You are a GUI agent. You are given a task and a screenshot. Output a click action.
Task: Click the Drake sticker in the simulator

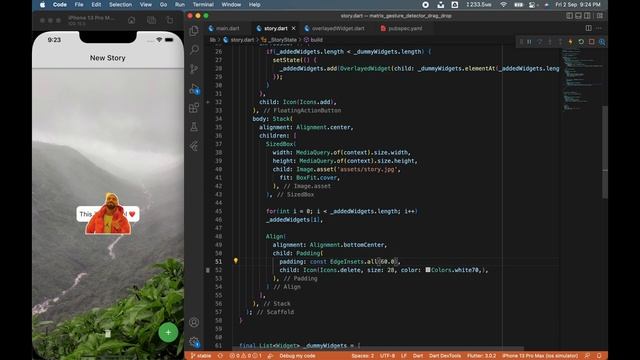108,214
